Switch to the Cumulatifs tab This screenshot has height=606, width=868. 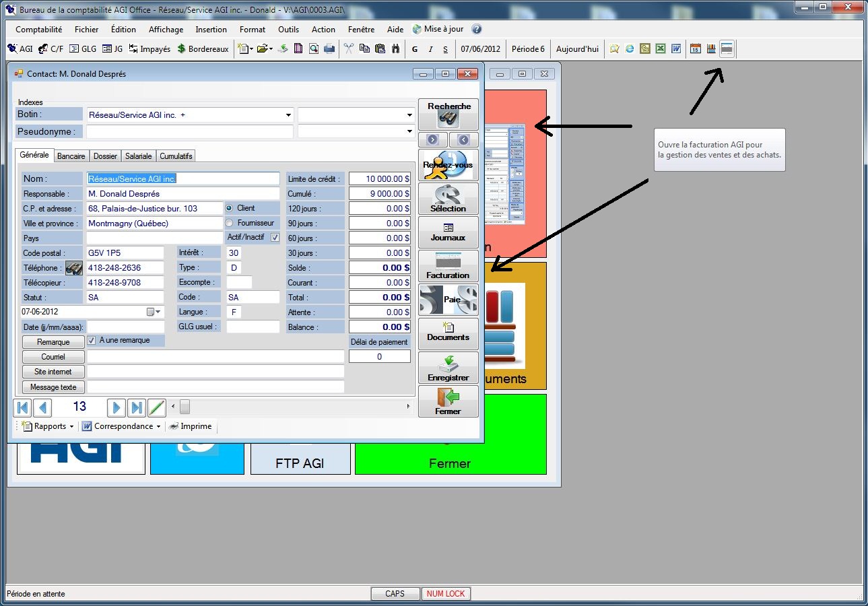[176, 156]
